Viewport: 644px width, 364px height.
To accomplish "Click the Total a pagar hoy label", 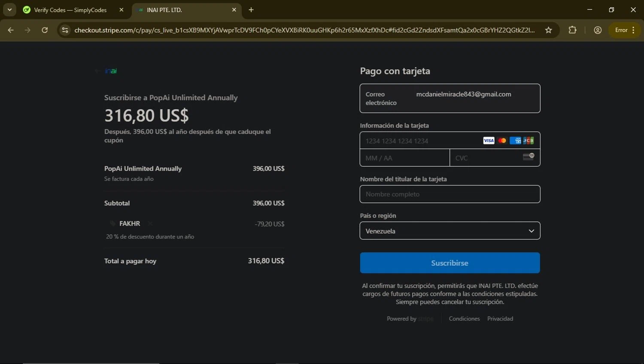I will click(x=130, y=261).
